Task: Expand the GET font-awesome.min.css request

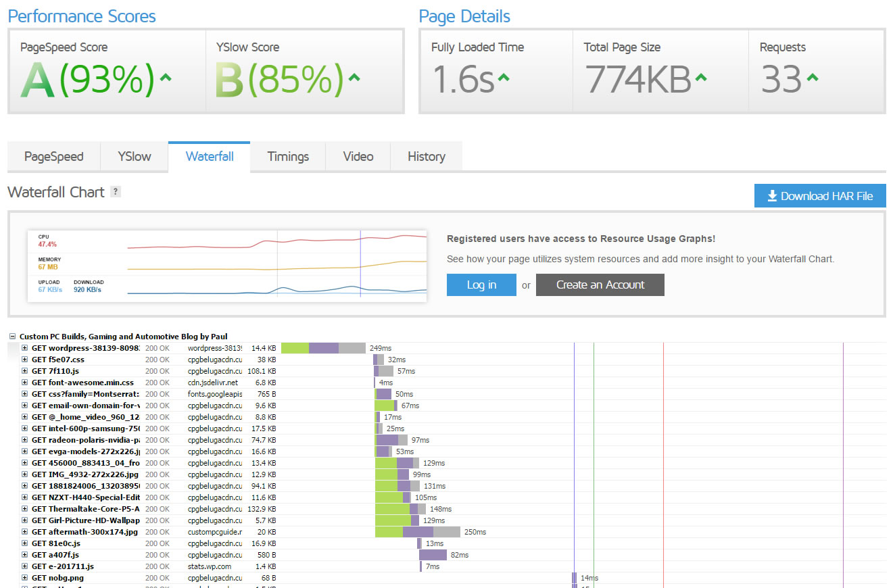Action: pyautogui.click(x=25, y=383)
